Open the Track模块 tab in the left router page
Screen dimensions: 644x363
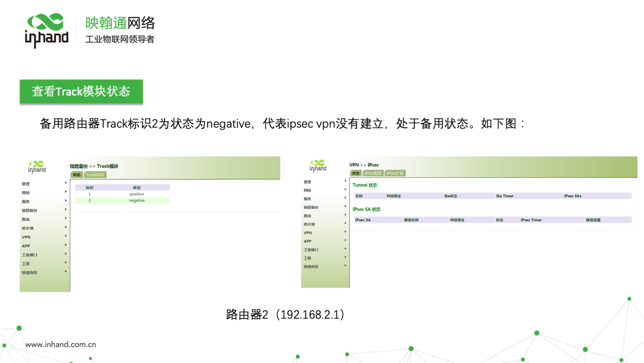tap(95, 175)
